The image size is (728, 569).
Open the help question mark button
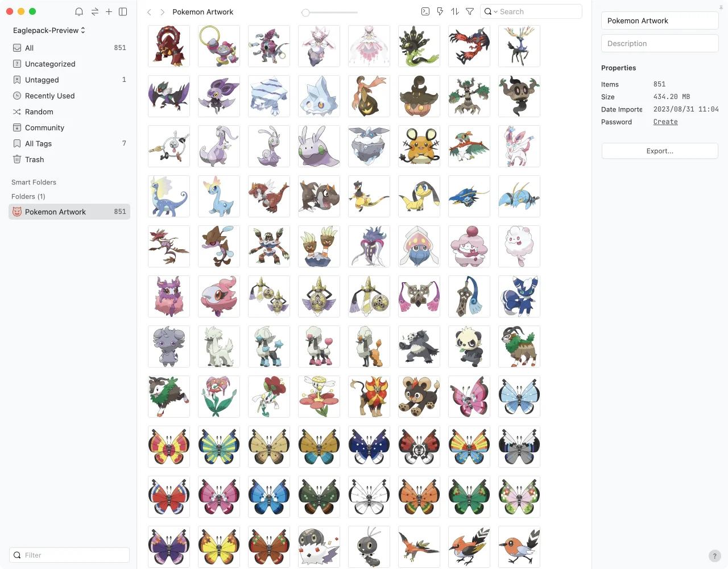[x=715, y=556]
